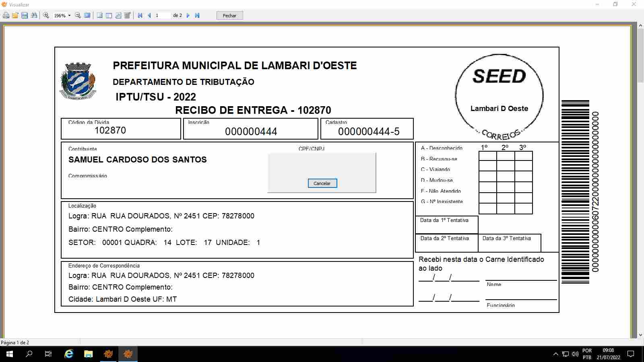
Task: Open a report file with folder icon
Action: pyautogui.click(x=15, y=15)
